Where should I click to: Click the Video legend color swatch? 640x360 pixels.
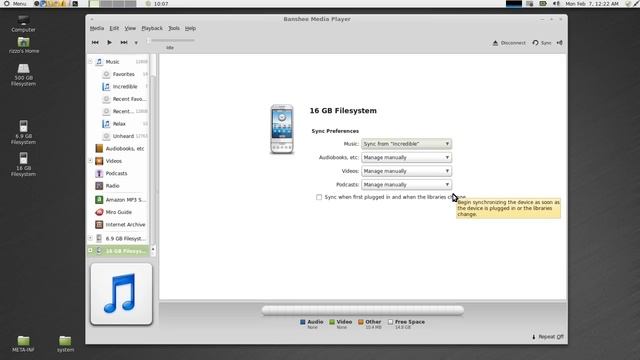(332, 322)
